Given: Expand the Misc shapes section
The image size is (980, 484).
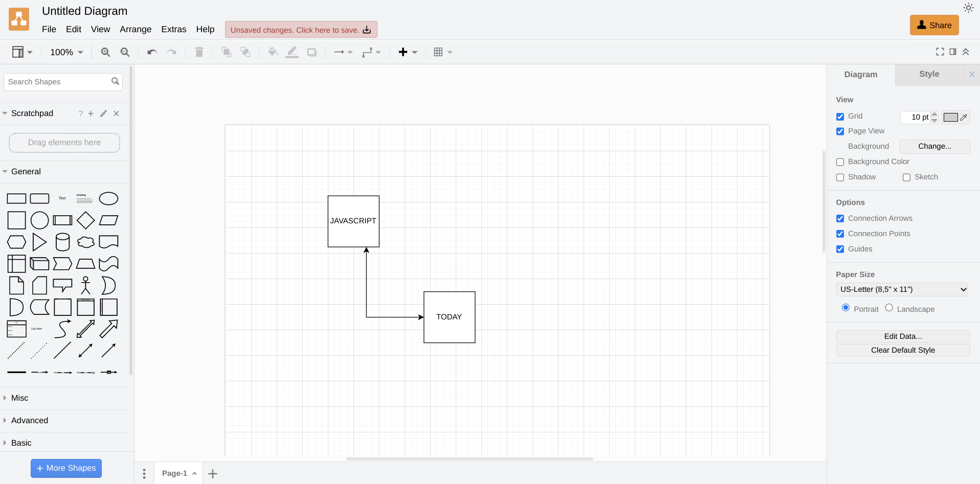Looking at the screenshot, I should tap(64, 398).
